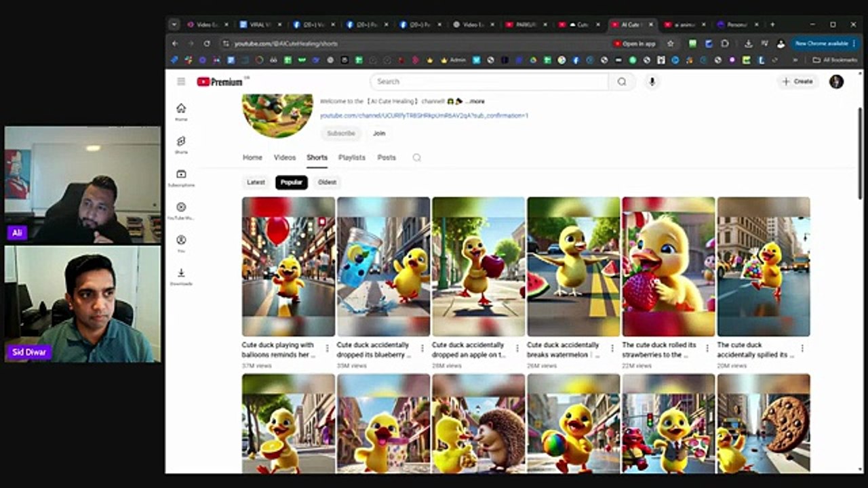Screen dimensions: 868x488
Task: Click the Join membership button
Action: point(379,134)
